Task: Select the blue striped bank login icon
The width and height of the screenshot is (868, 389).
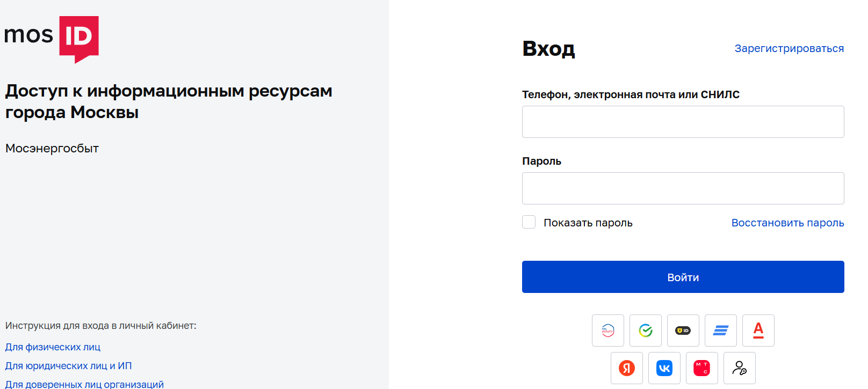Action: click(x=720, y=331)
